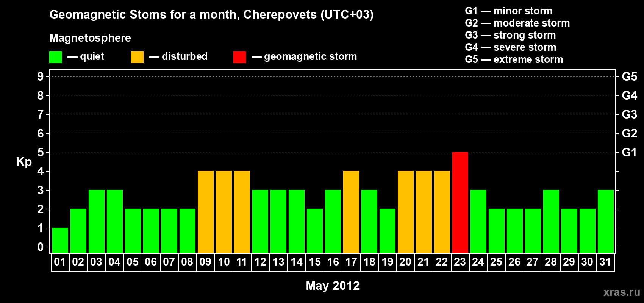644x303 pixels.
Task: Click day label 05 on the axis
Action: click(x=133, y=262)
